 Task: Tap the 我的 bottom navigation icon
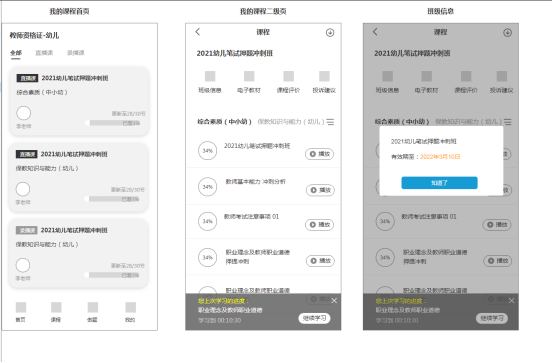[130, 307]
